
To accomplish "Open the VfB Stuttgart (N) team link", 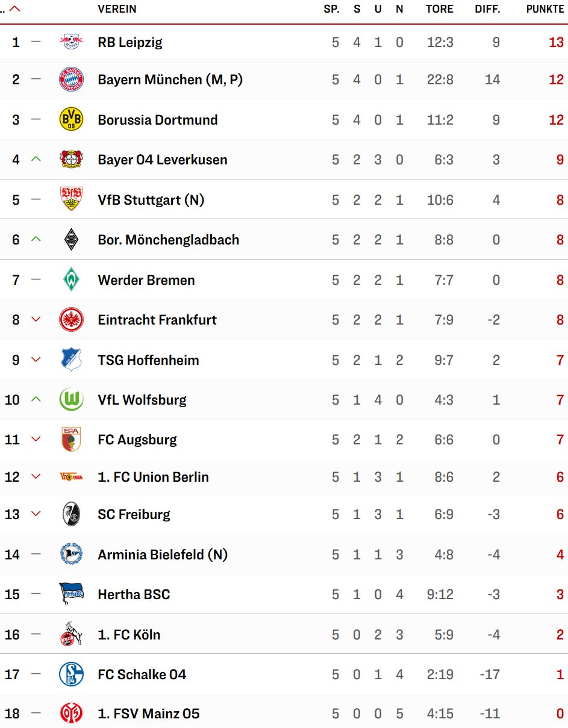I will pyautogui.click(x=151, y=200).
